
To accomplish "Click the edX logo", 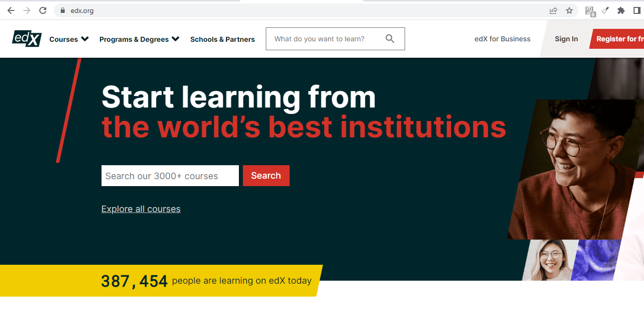I will pyautogui.click(x=27, y=39).
